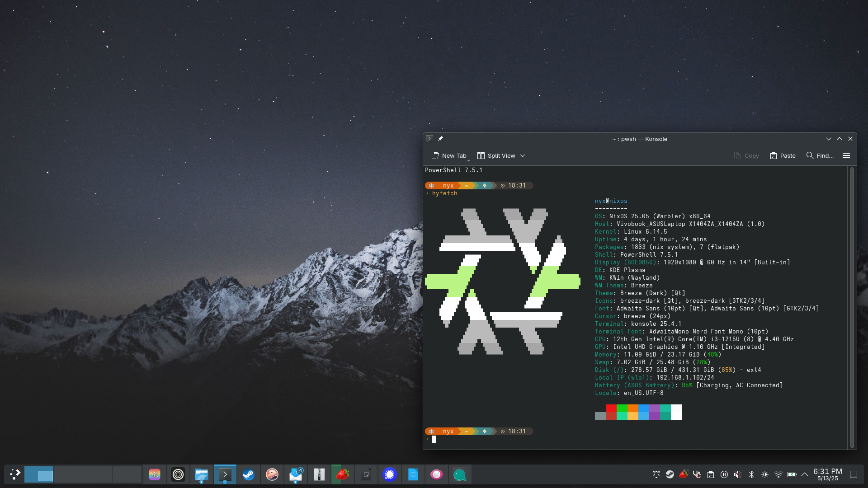
Task: Open the Konsole hamburger menu
Action: [x=846, y=155]
